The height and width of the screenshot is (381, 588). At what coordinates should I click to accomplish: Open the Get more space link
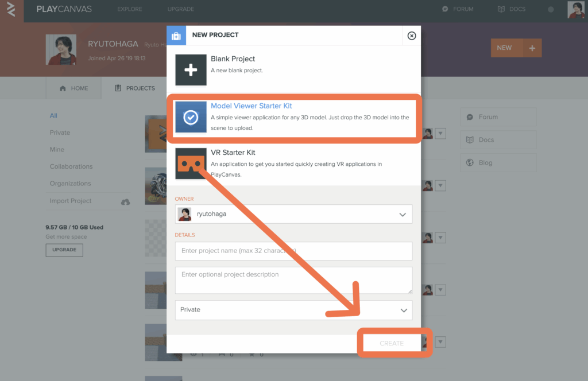pyautogui.click(x=66, y=237)
